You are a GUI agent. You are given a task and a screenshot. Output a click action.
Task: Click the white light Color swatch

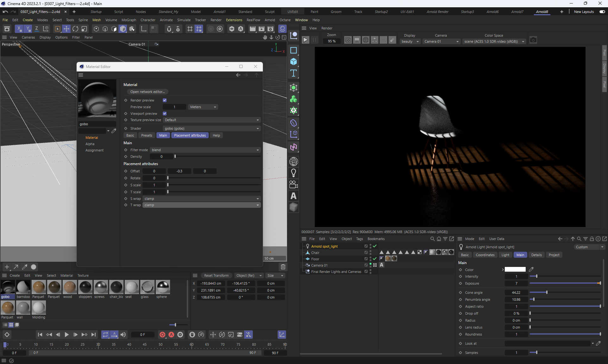point(515,269)
